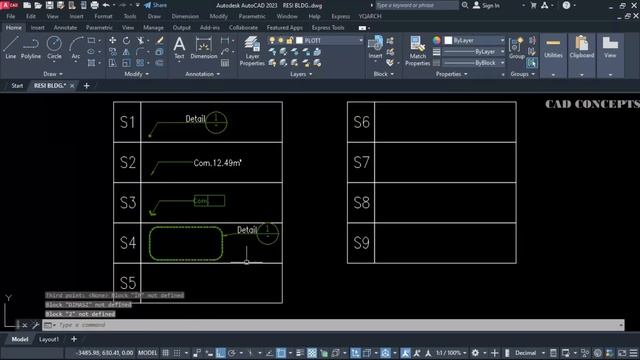Switch to the Express Tools ribbon tab
The image size is (640, 360).
pyautogui.click(x=328, y=28)
